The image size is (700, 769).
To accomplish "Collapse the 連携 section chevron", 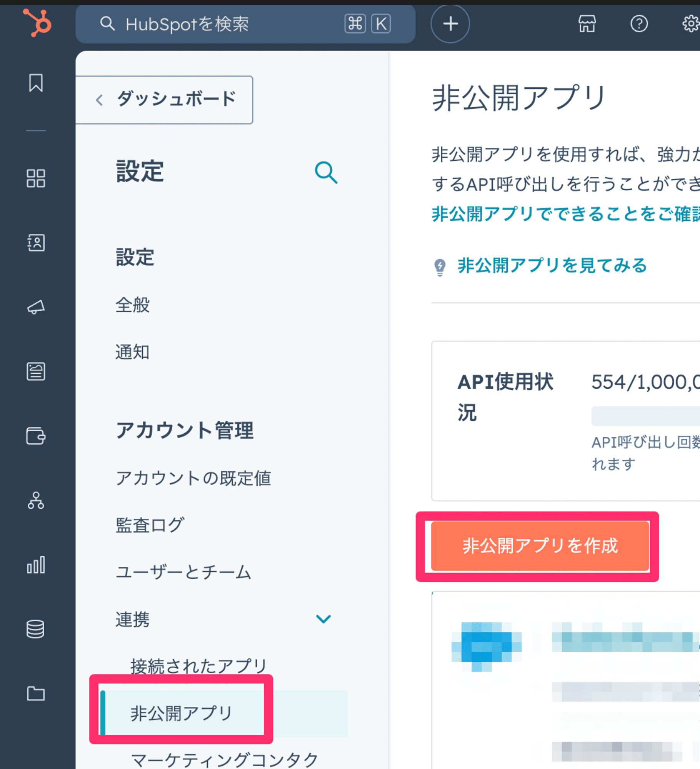I will (323, 619).
